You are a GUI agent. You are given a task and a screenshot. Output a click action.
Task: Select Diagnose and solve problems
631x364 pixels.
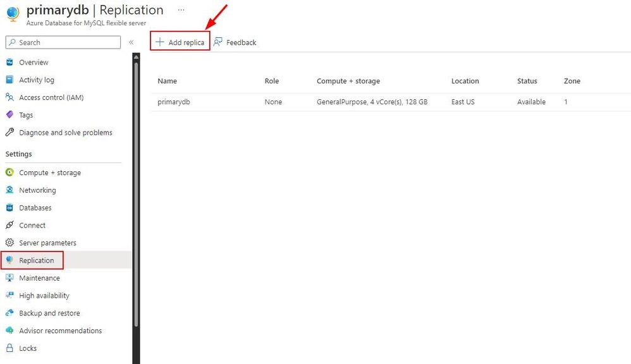(x=66, y=132)
